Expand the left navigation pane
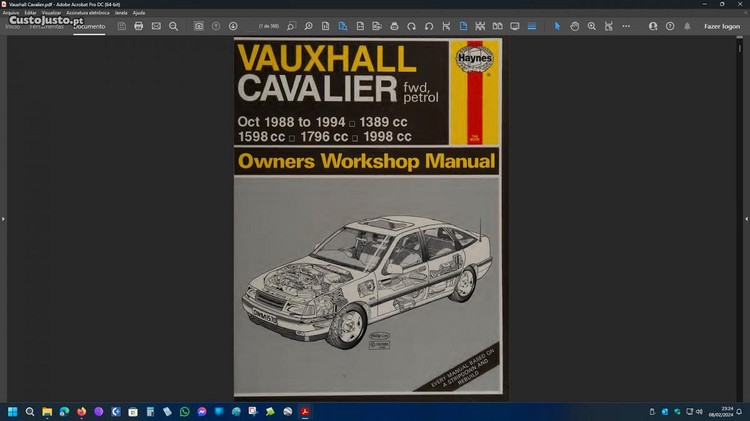Viewport: 750px width, 421px height. click(4, 218)
